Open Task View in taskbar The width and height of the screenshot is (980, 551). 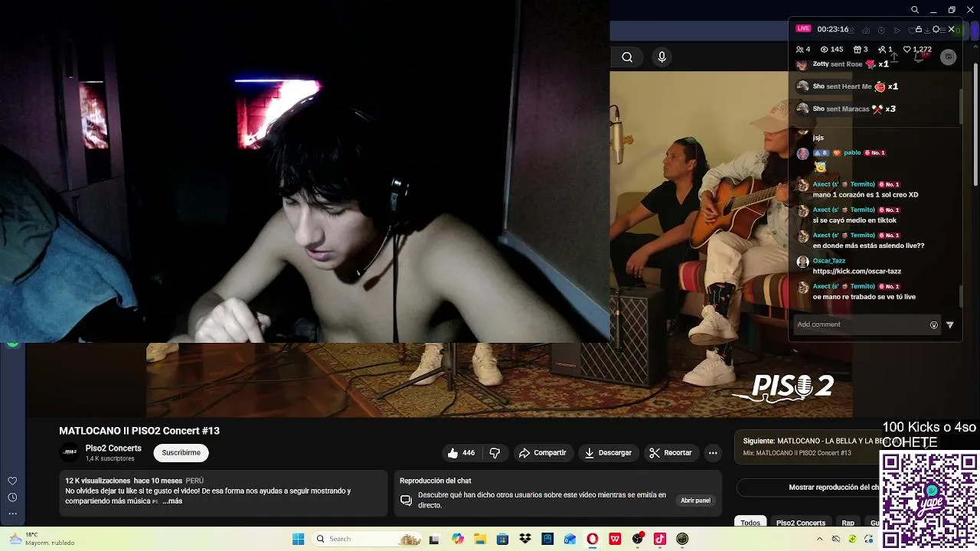[x=434, y=539]
